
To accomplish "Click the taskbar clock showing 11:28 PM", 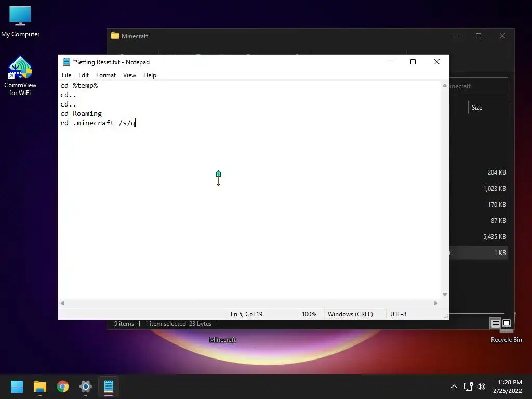I will pyautogui.click(x=508, y=387).
